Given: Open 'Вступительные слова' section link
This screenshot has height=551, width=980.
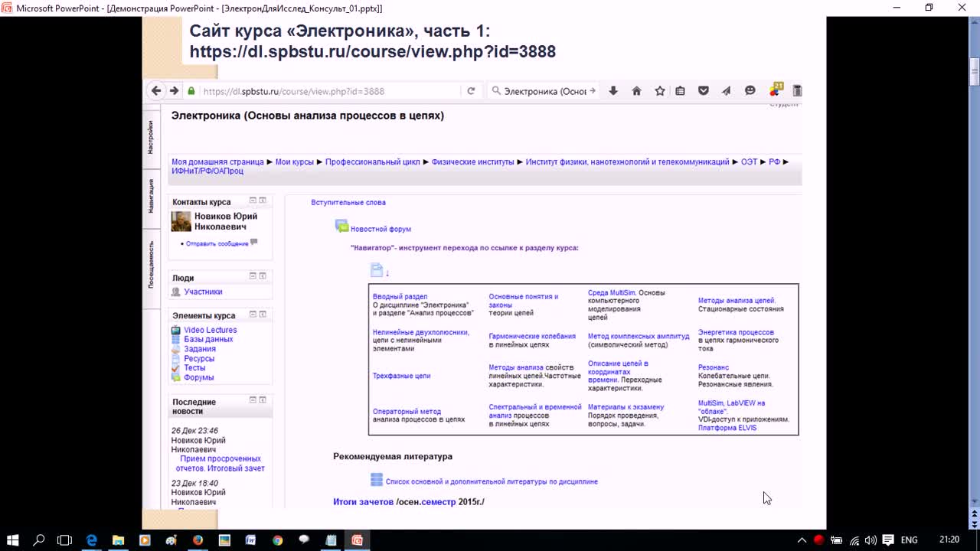Looking at the screenshot, I should tap(348, 203).
